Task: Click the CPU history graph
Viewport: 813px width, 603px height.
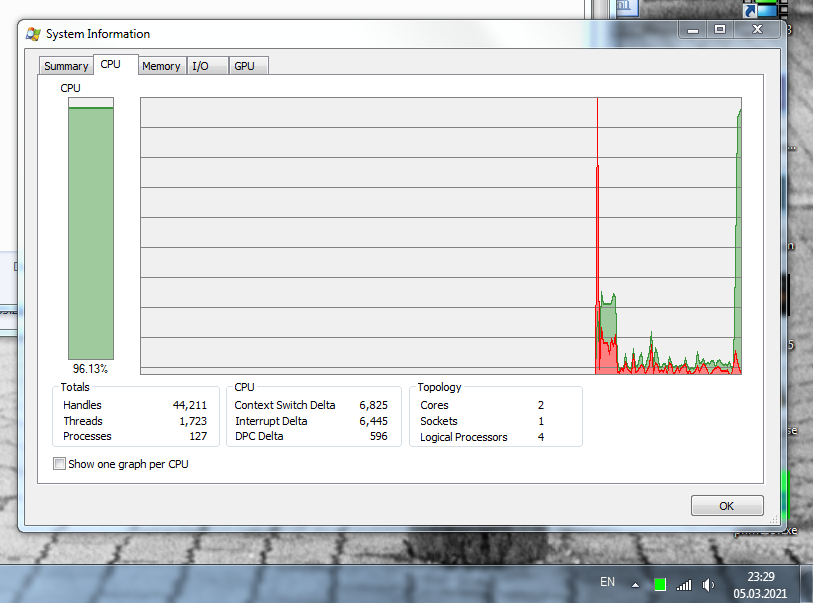Action: (441, 235)
